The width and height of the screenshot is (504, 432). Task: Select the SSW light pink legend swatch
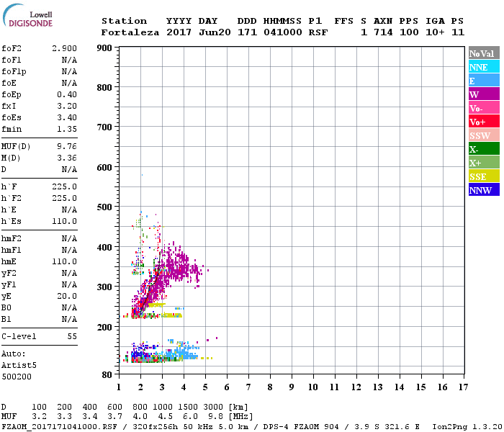(484, 135)
